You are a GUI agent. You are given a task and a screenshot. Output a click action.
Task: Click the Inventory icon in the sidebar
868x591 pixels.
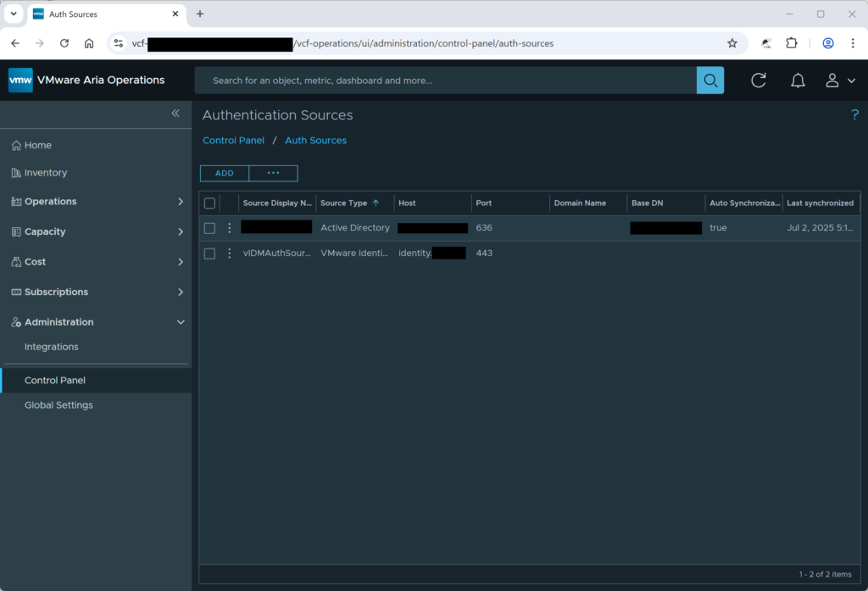point(15,172)
